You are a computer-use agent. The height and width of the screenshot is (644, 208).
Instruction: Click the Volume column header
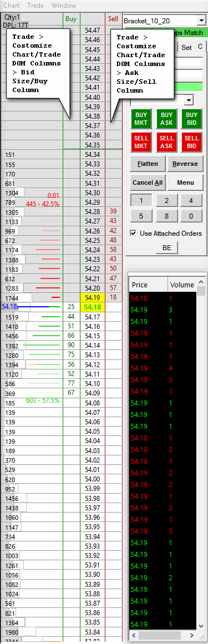click(x=182, y=285)
